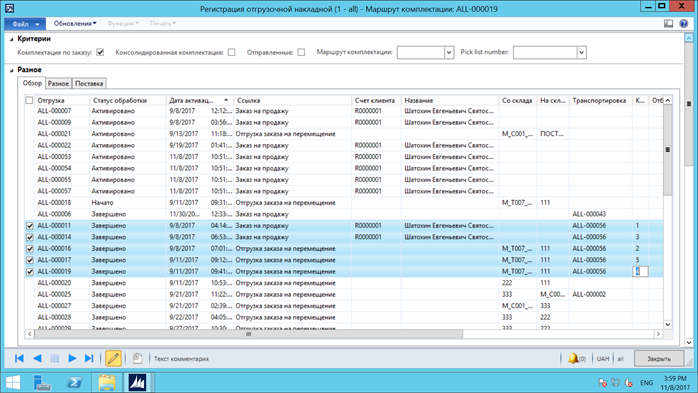The width and height of the screenshot is (698, 393).
Task: Select shipment row ALL-000021
Action: 344,134
